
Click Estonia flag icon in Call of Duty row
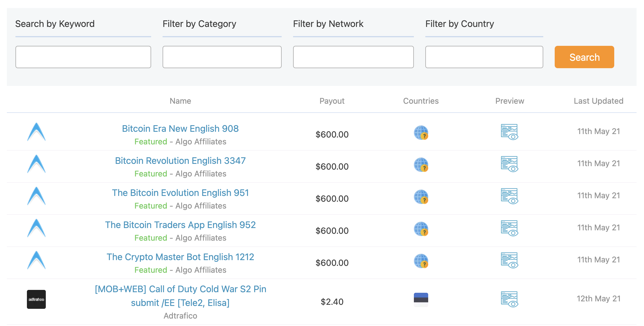pos(421,300)
